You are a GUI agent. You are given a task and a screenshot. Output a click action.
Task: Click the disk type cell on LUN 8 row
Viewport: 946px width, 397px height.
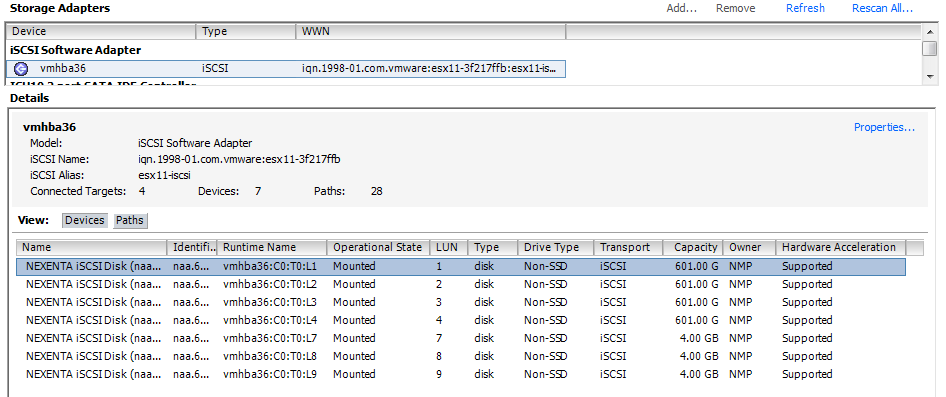coord(484,357)
